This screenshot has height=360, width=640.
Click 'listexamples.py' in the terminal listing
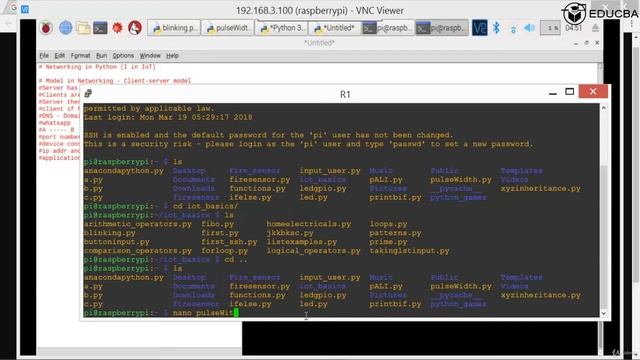pyautogui.click(x=302, y=242)
